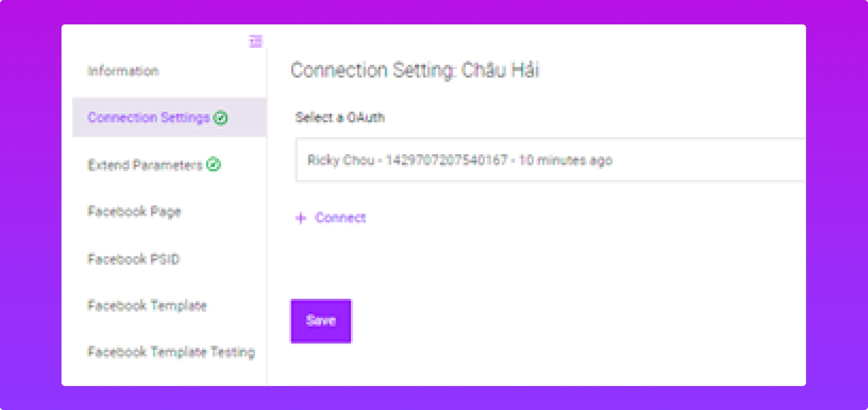Open the Facebook Page section

(x=134, y=212)
